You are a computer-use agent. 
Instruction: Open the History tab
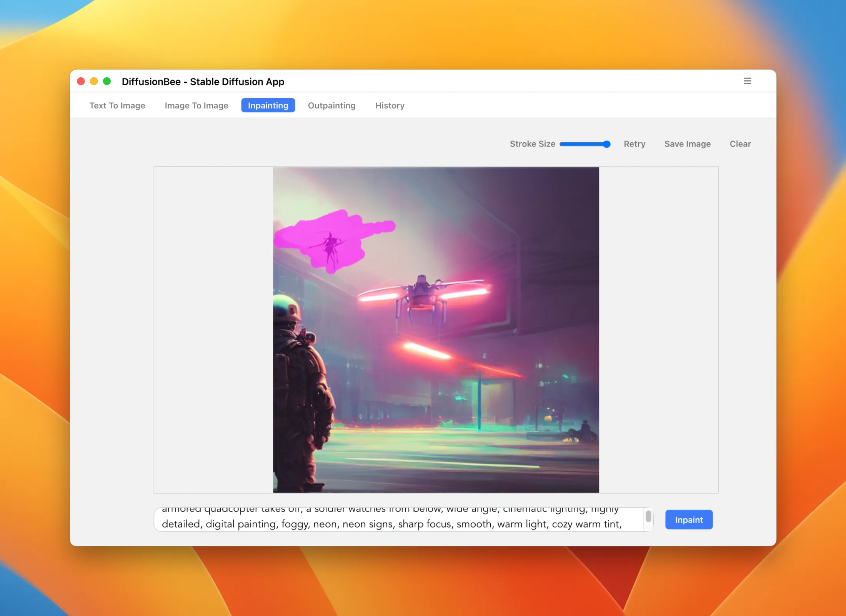click(390, 105)
